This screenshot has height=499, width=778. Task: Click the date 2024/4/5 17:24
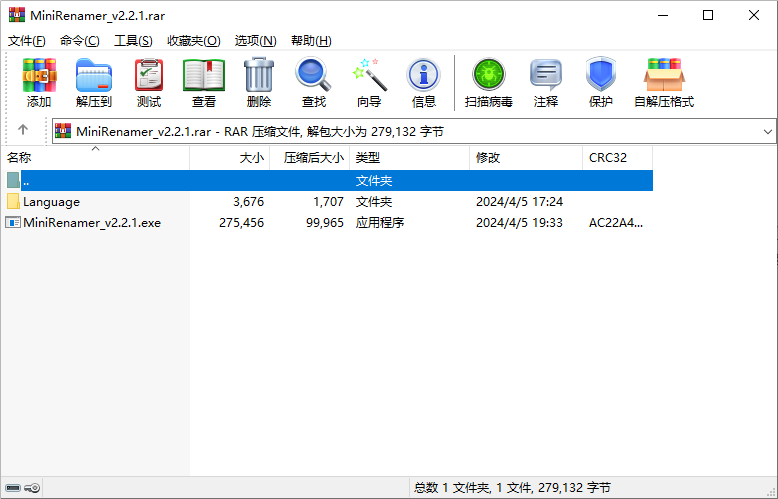(x=519, y=201)
